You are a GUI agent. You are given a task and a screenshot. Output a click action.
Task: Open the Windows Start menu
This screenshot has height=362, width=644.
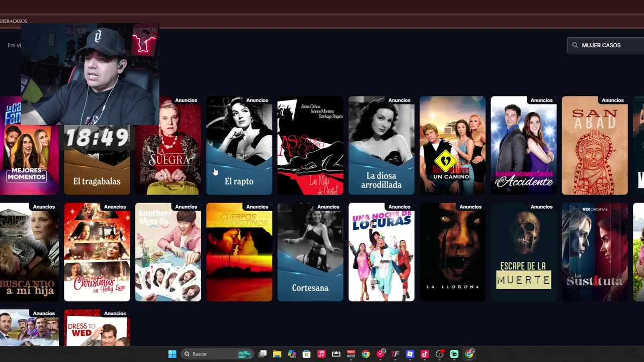tap(172, 354)
